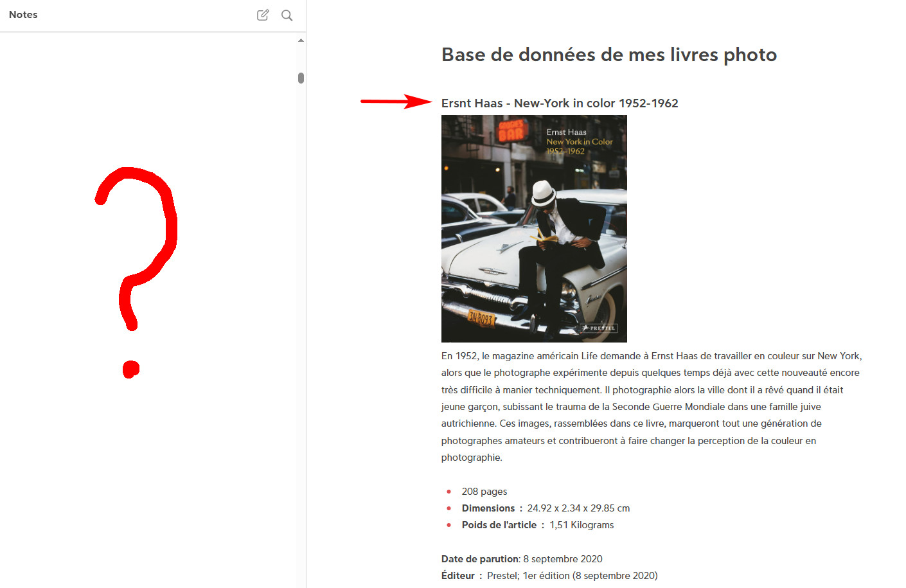Click the '208 pages' bullet item
906x588 pixels.
pyautogui.click(x=484, y=492)
